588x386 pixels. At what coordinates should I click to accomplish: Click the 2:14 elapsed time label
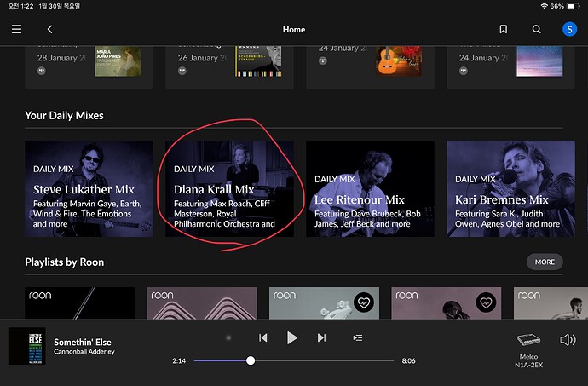click(x=179, y=361)
